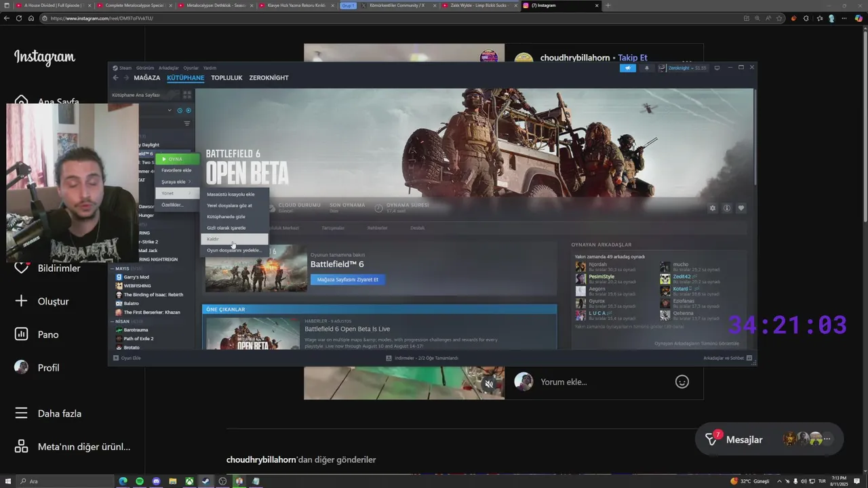
Task: Open İndirmeler download status bar
Action: pyautogui.click(x=422, y=358)
